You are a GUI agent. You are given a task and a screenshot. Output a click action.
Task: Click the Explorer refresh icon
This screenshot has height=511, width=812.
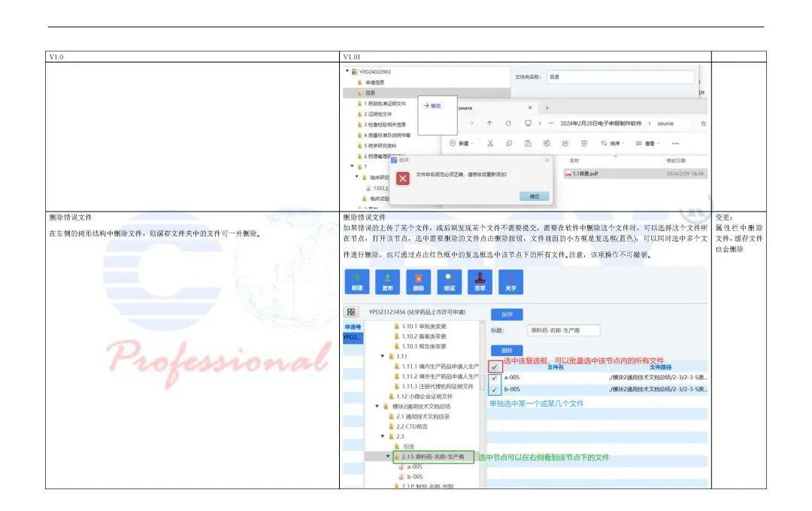pos(508,123)
